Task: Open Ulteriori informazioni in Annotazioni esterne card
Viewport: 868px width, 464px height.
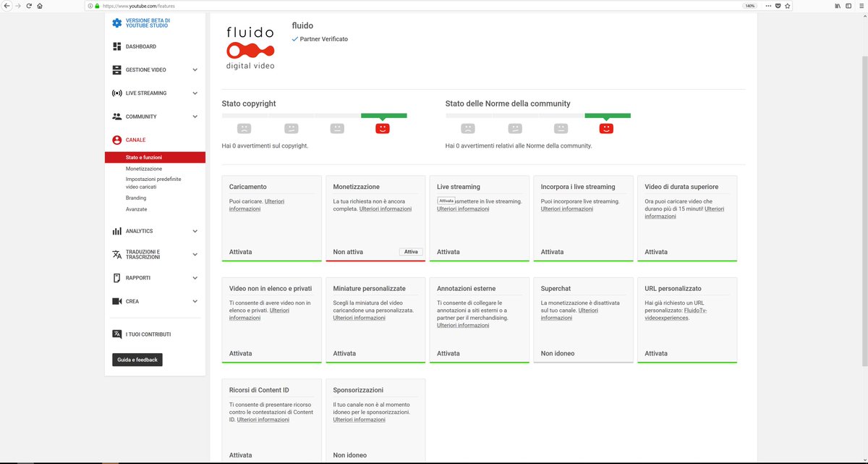Action: (463, 325)
